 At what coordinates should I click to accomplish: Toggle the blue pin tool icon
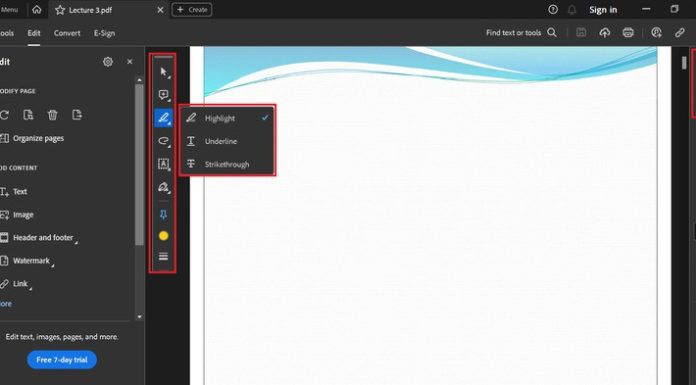click(163, 215)
